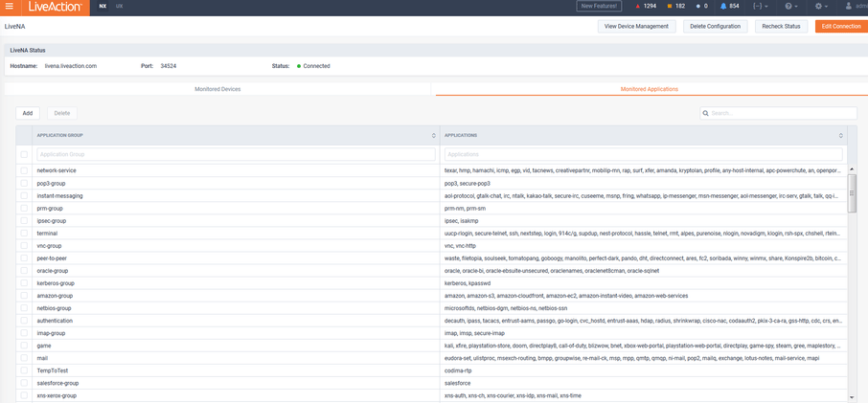Focus the Search input field

pos(778,113)
